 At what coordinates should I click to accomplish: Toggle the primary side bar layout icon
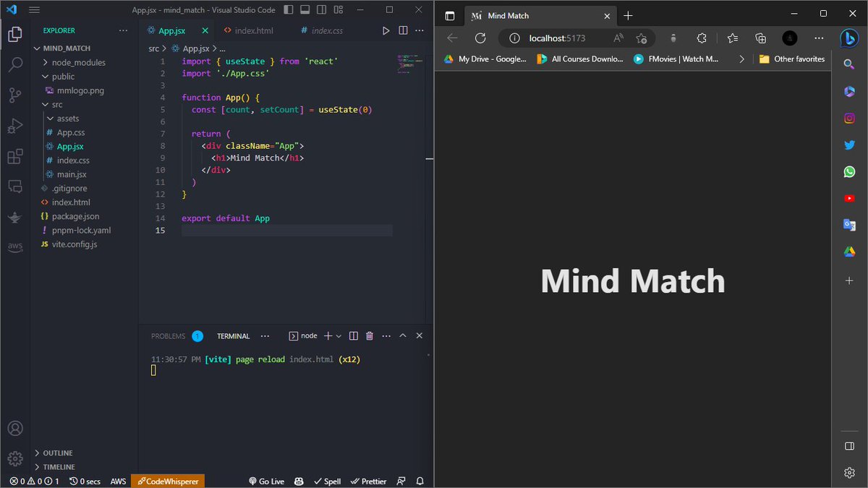[289, 9]
